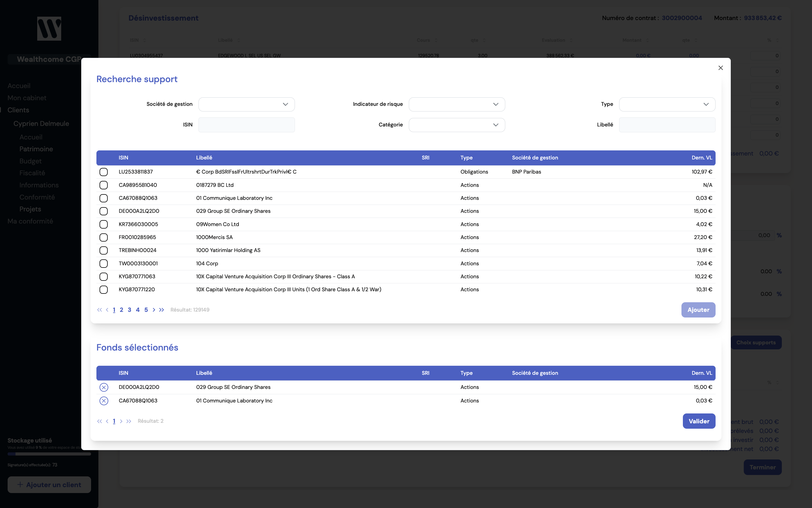Select page 1 of selected funds
Screen dimensions: 812x508
(114, 421)
